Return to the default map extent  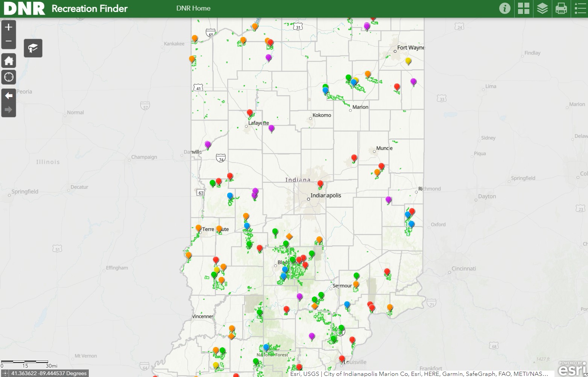(x=8, y=61)
